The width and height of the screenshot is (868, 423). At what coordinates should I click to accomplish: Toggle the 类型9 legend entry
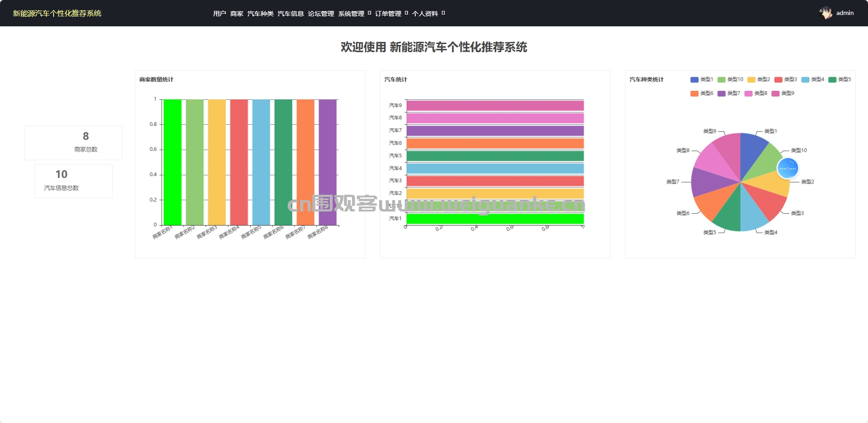(x=783, y=93)
